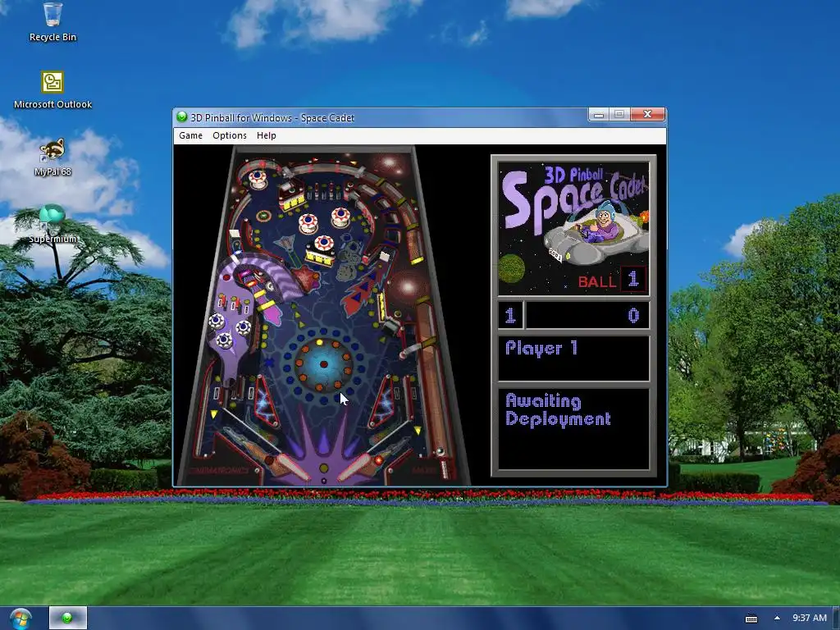This screenshot has height=630, width=840.
Task: Close the 3D Pinball window
Action: pyautogui.click(x=648, y=114)
